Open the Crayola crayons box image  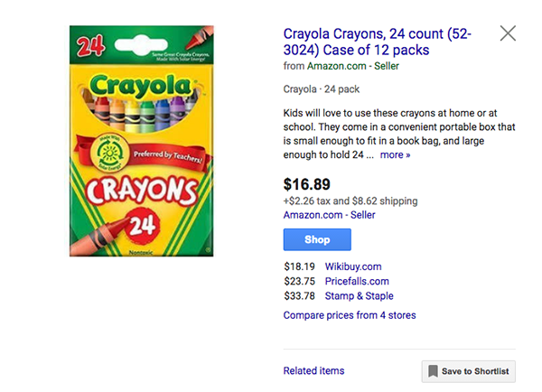pos(142,140)
